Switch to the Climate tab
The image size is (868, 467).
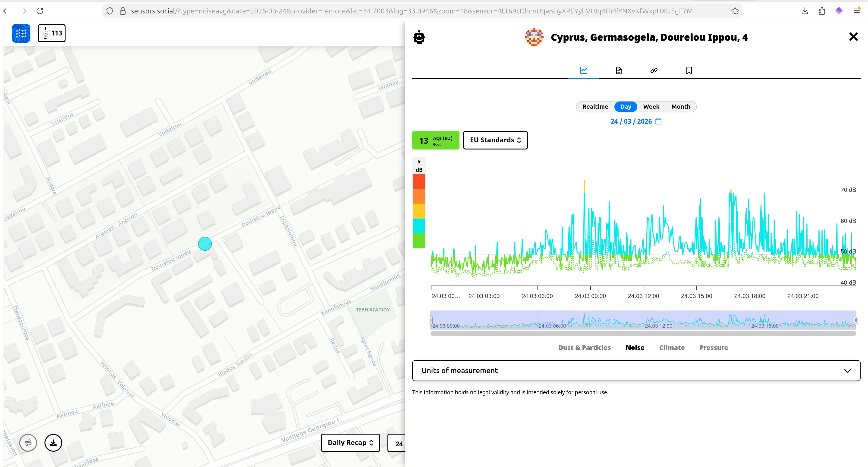pyautogui.click(x=672, y=348)
